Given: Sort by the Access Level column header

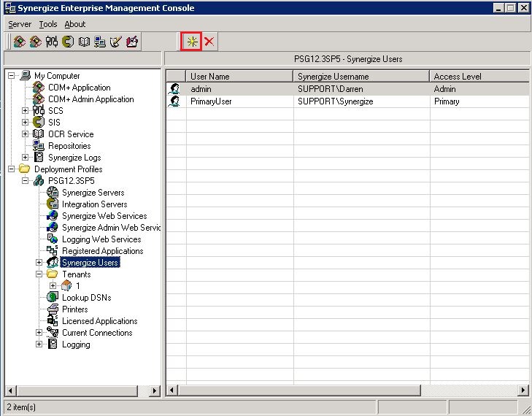Looking at the screenshot, I should pos(479,77).
